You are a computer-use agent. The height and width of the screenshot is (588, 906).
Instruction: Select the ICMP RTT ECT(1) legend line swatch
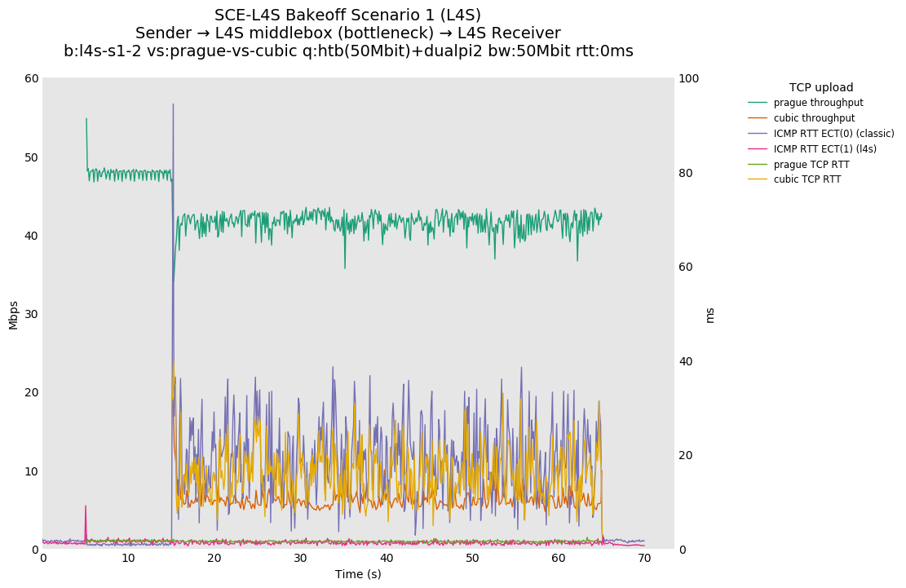[x=758, y=149]
